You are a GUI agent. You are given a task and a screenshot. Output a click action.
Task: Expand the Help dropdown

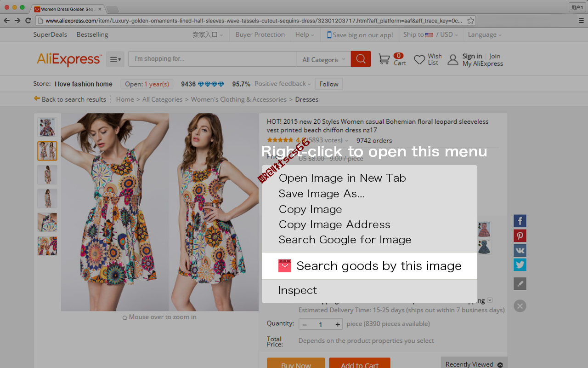[x=305, y=34]
